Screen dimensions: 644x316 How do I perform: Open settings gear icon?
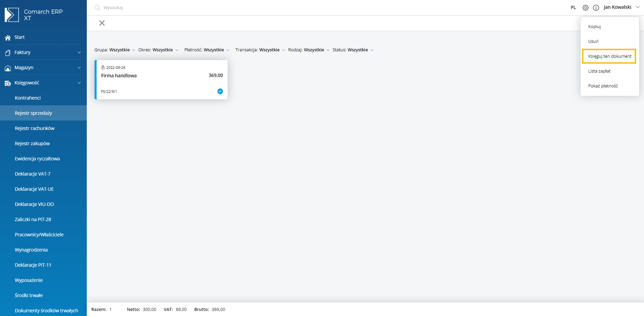click(586, 7)
